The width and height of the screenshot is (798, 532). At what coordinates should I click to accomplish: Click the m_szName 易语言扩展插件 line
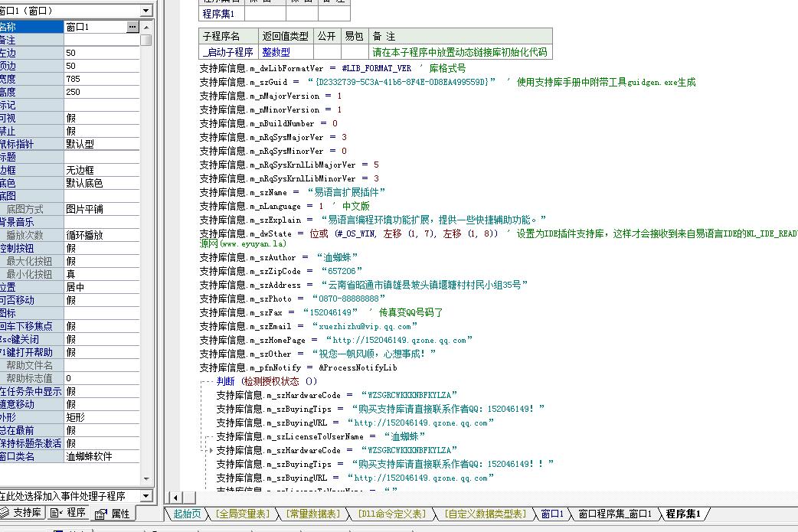[292, 192]
